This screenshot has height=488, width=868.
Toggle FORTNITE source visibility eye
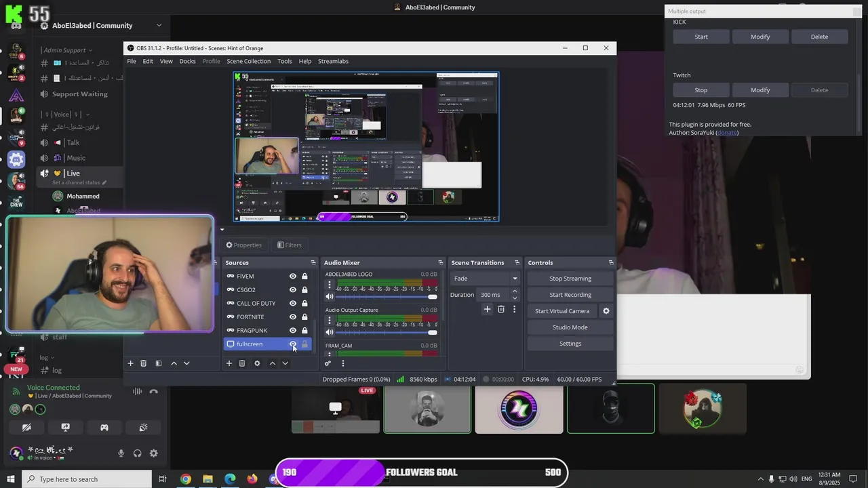tap(293, 317)
